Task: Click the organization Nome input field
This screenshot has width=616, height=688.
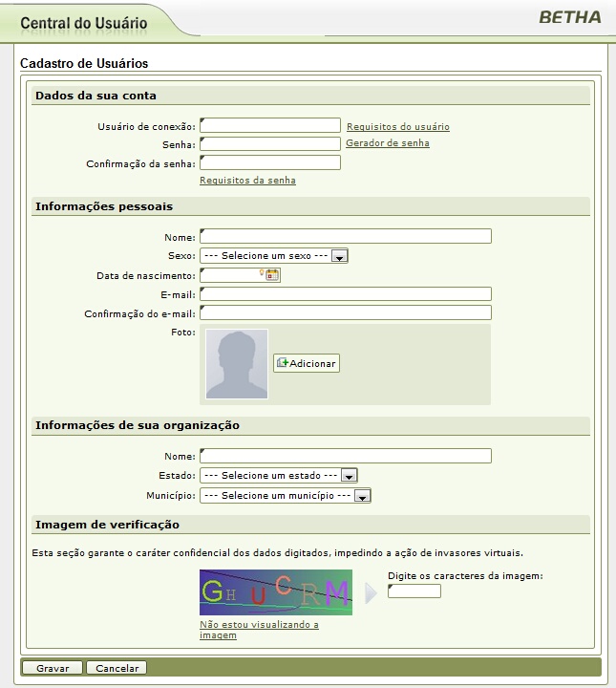Action: [x=346, y=456]
